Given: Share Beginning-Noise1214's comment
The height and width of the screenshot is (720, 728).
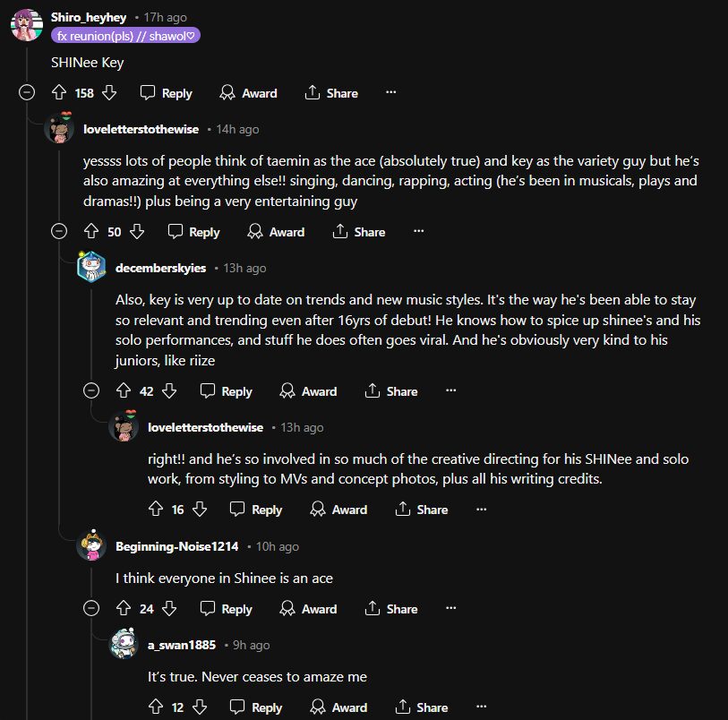Looking at the screenshot, I should coord(391,609).
